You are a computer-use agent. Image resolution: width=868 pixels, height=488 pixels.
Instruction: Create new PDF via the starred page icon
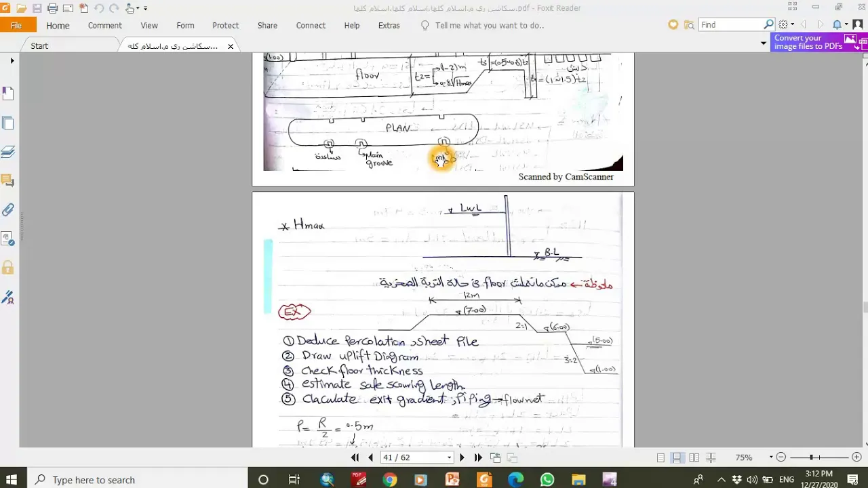(83, 8)
